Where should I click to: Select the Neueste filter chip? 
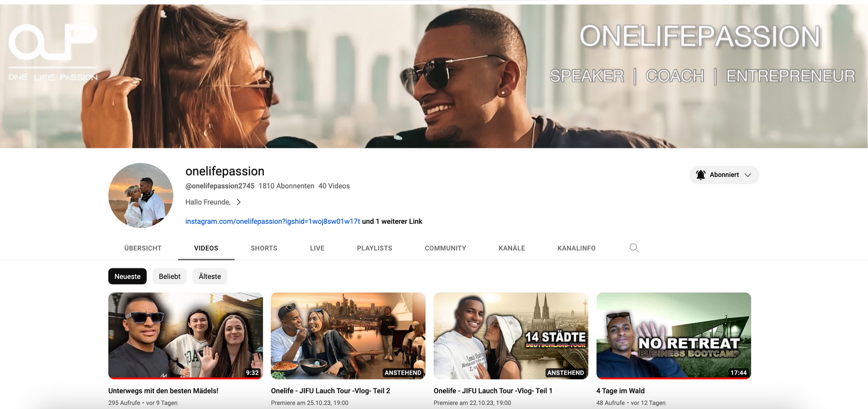pyautogui.click(x=127, y=277)
